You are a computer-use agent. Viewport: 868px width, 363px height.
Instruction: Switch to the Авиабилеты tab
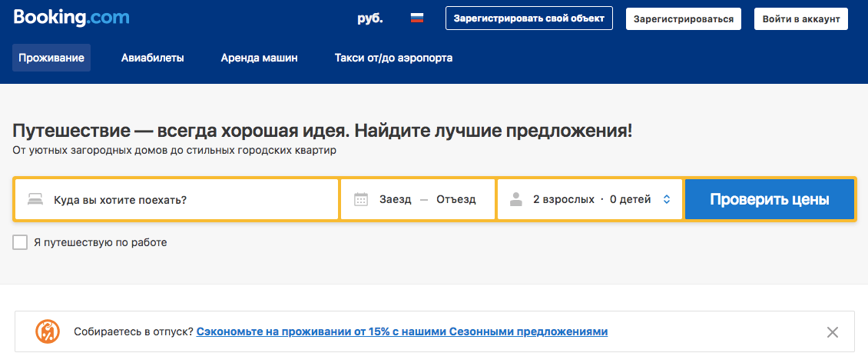point(153,58)
